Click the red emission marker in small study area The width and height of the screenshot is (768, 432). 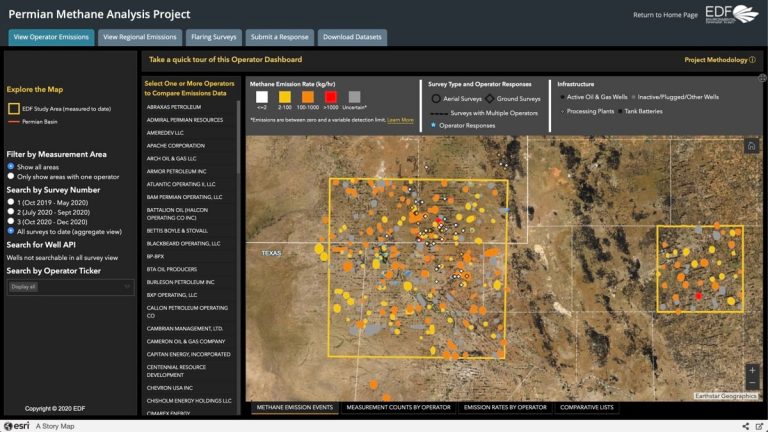(x=699, y=296)
